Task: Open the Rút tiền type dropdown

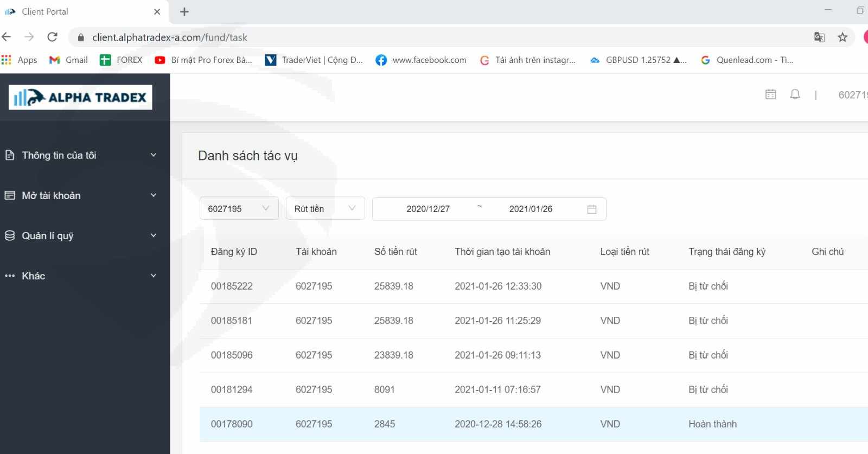Action: pyautogui.click(x=325, y=209)
